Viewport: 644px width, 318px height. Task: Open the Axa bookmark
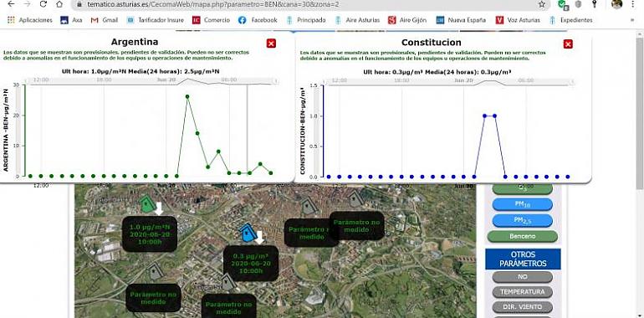[71, 20]
